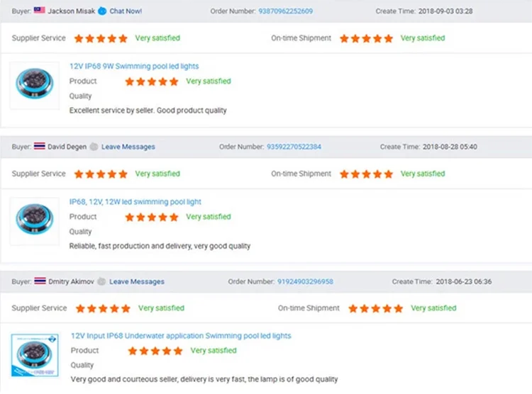This screenshot has width=532, height=394.
Task: Click On-time Shipment stars in Dmitry Akimov's review
Action: click(x=376, y=308)
